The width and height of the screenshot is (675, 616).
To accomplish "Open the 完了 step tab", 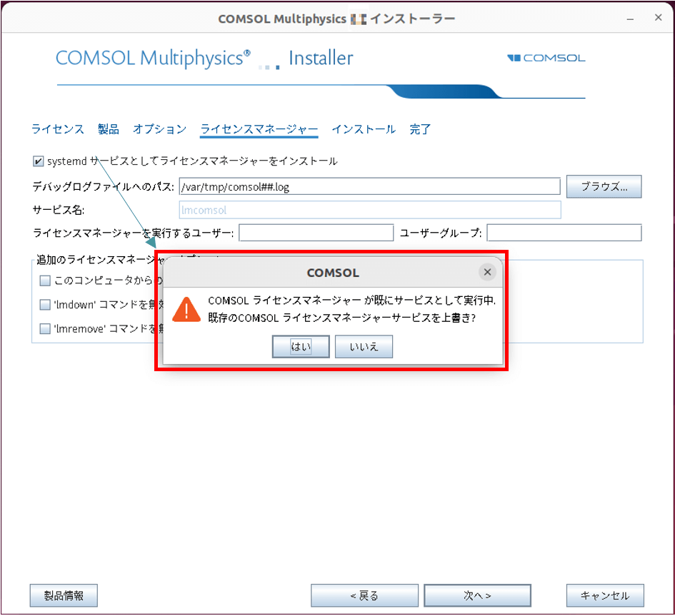I will pyautogui.click(x=420, y=129).
